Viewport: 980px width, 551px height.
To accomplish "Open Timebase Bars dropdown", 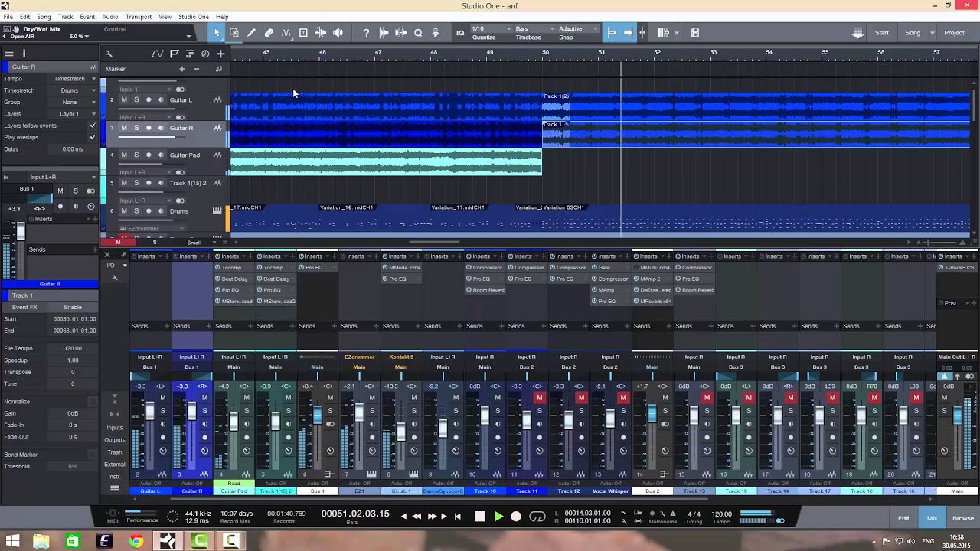I will (x=534, y=29).
